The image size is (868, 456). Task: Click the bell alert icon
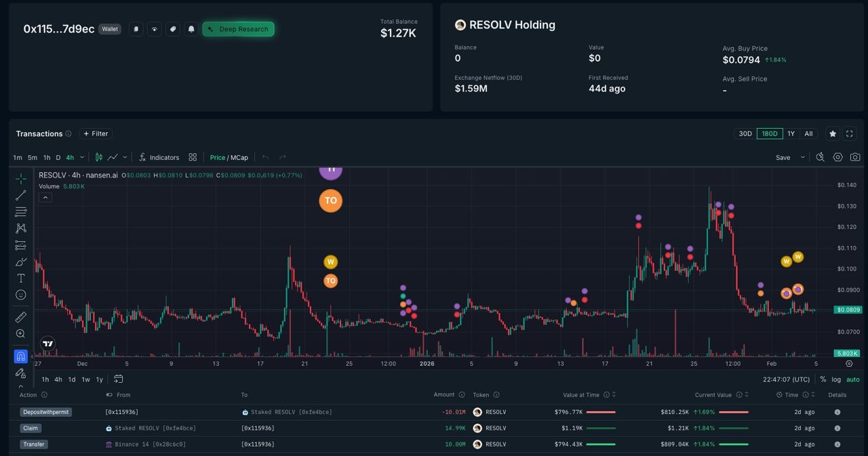point(191,29)
